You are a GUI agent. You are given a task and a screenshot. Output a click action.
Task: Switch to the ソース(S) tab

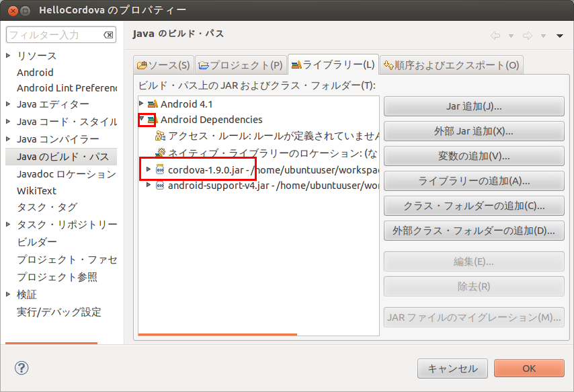coord(163,65)
